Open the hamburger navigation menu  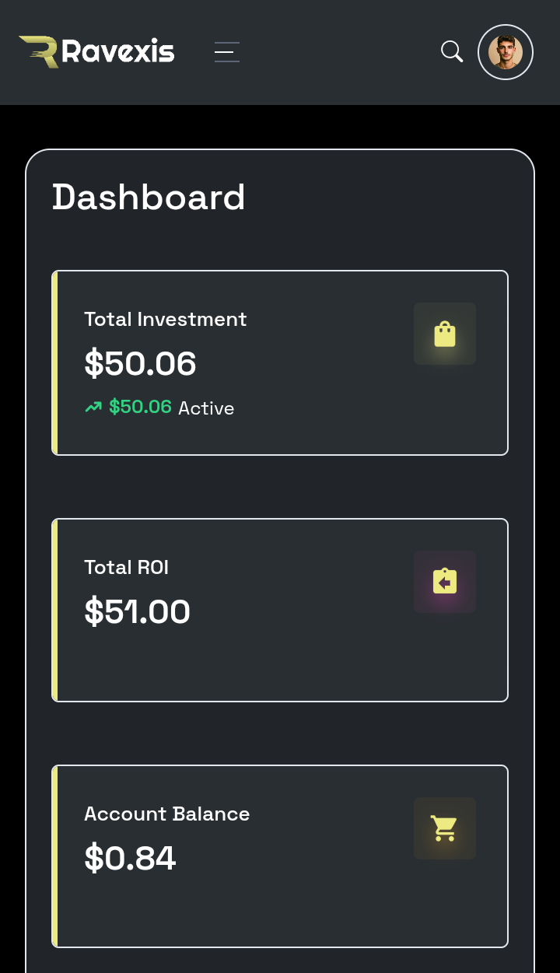pyautogui.click(x=227, y=52)
